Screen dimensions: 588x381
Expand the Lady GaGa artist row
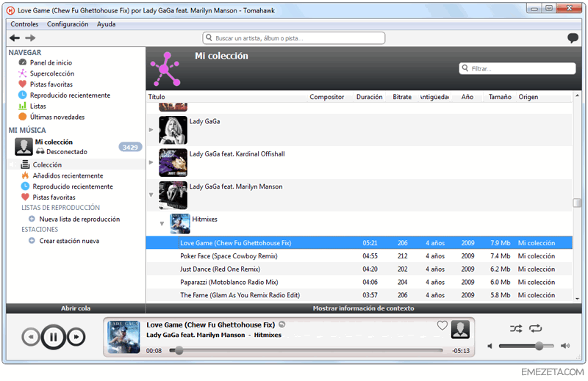tap(151, 130)
